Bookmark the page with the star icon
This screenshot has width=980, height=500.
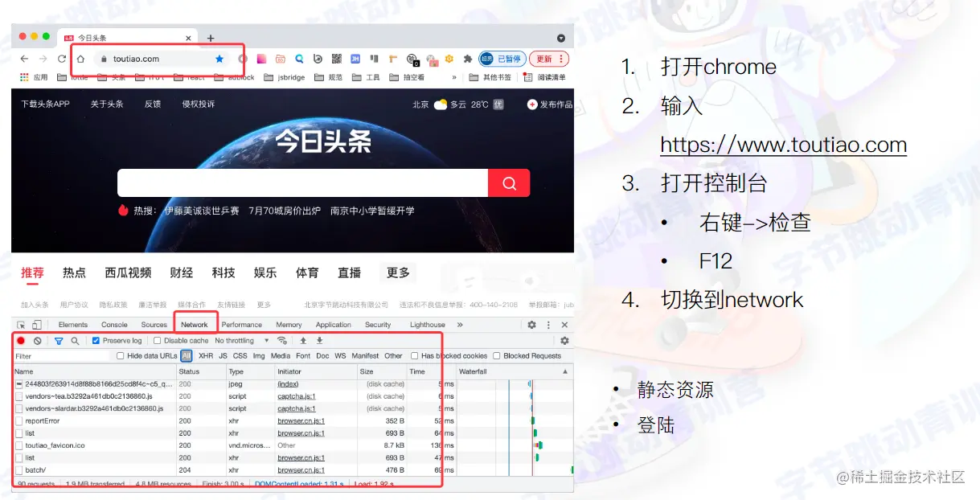[219, 59]
